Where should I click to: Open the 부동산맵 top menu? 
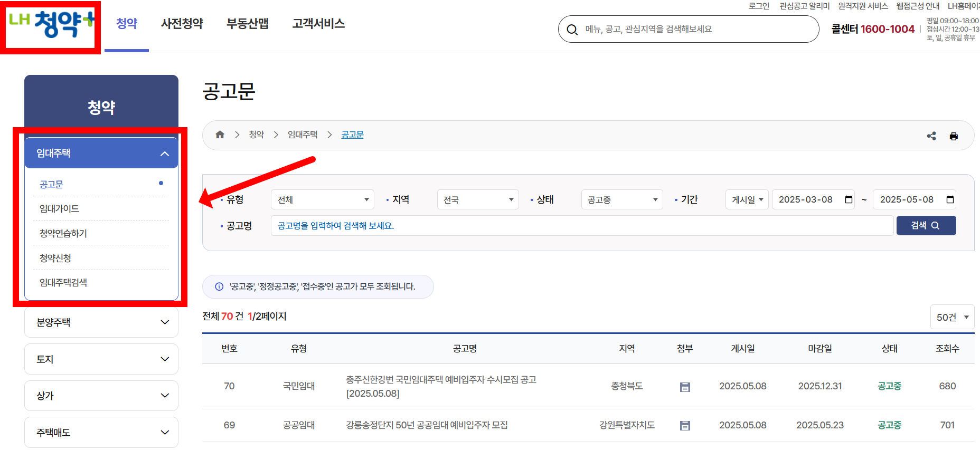pos(248,24)
